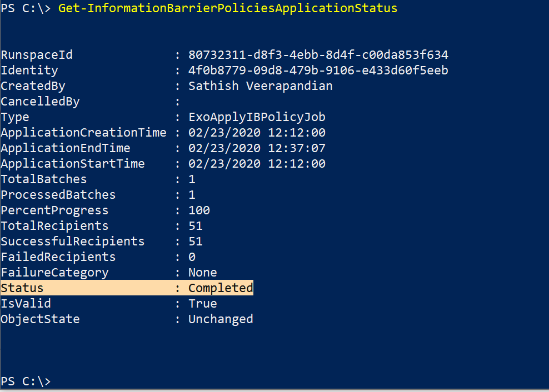Screen dimensions: 549x392
Task: Click the TotalBatches property label
Action: point(44,179)
